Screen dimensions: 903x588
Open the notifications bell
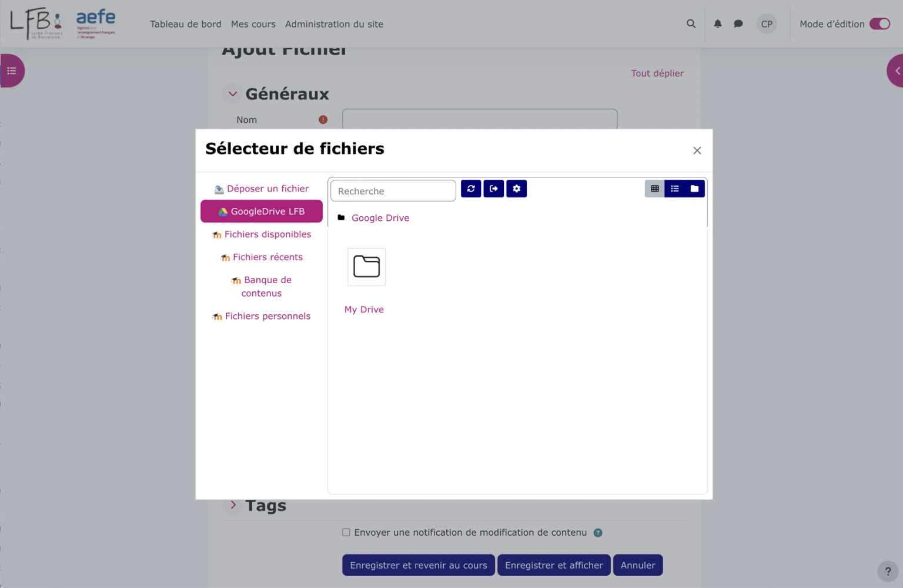717,24
